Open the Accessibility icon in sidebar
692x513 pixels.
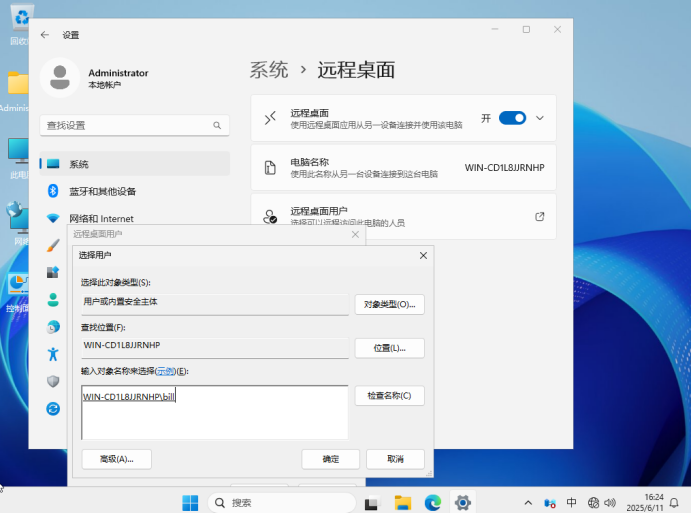click(x=53, y=354)
